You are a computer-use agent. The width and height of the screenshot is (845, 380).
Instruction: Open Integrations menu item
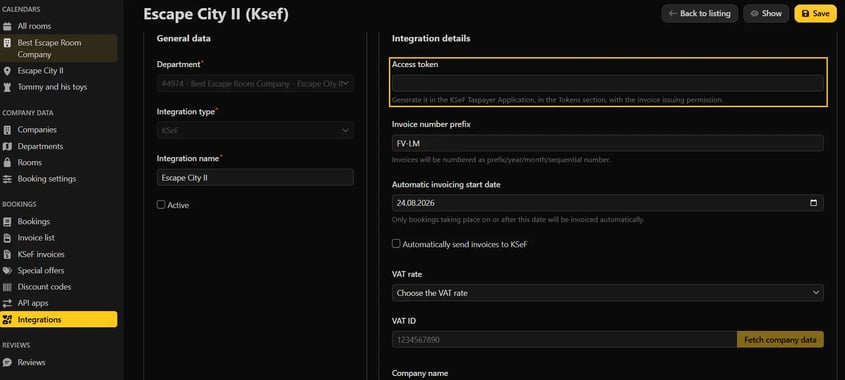59,320
